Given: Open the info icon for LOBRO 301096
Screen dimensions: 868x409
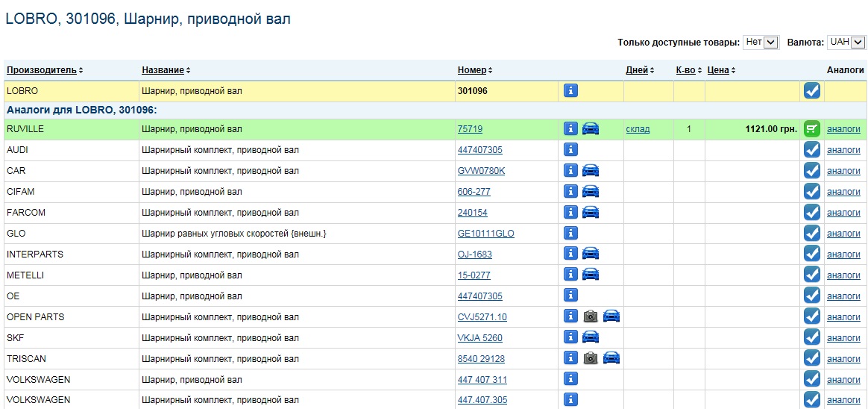Looking at the screenshot, I should pos(570,91).
